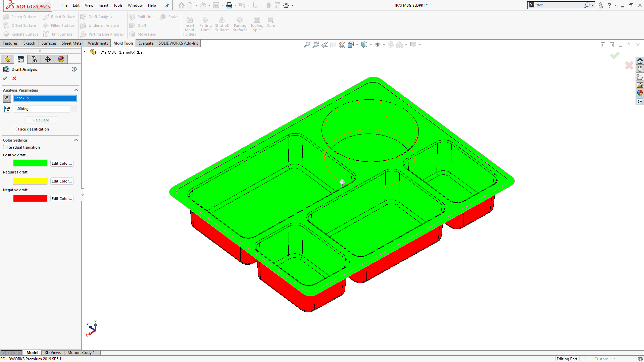
Task: Switch to the Sheet Metal tab
Action: tap(72, 43)
